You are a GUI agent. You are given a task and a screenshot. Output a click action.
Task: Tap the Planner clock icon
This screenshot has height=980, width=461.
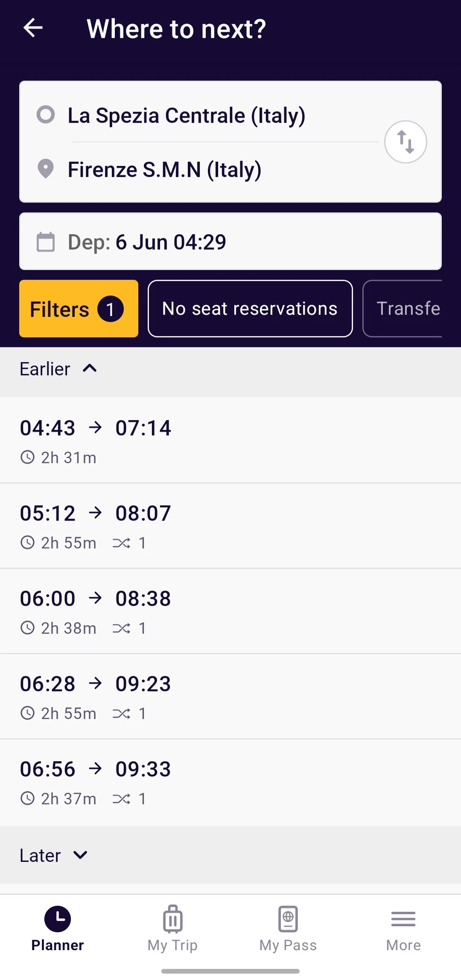pyautogui.click(x=58, y=919)
